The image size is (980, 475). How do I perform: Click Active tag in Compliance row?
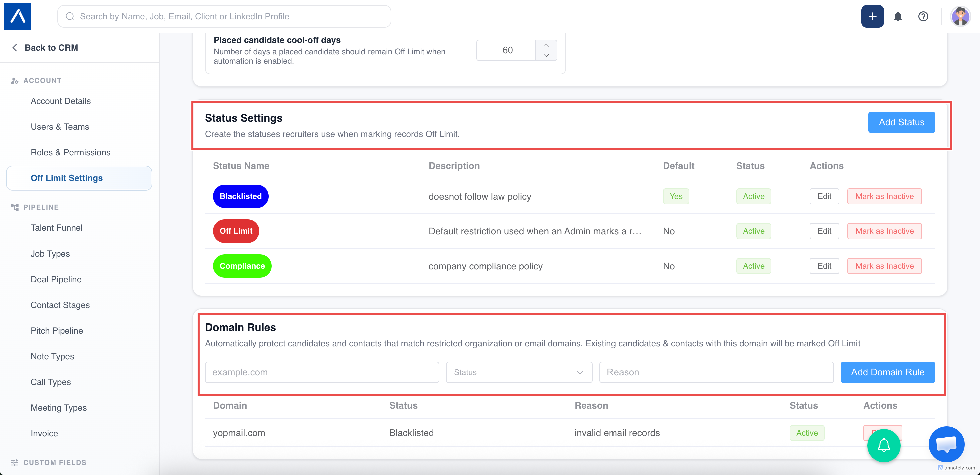[753, 266]
